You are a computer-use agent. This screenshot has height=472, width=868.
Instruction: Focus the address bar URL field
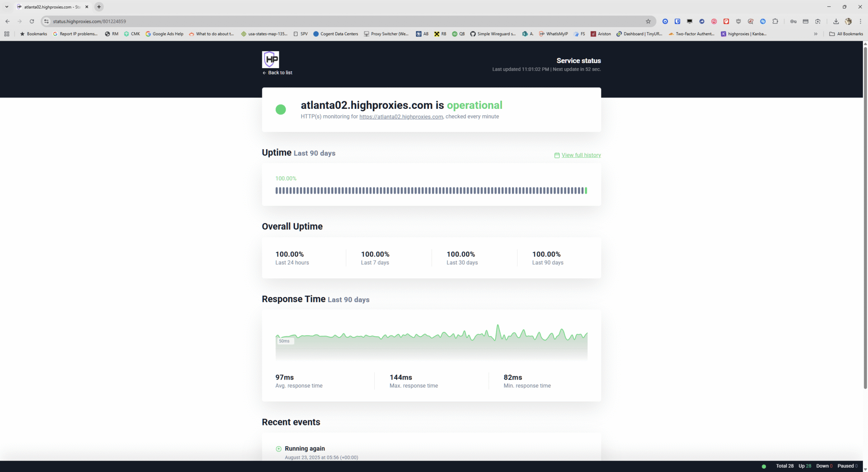pos(348,21)
